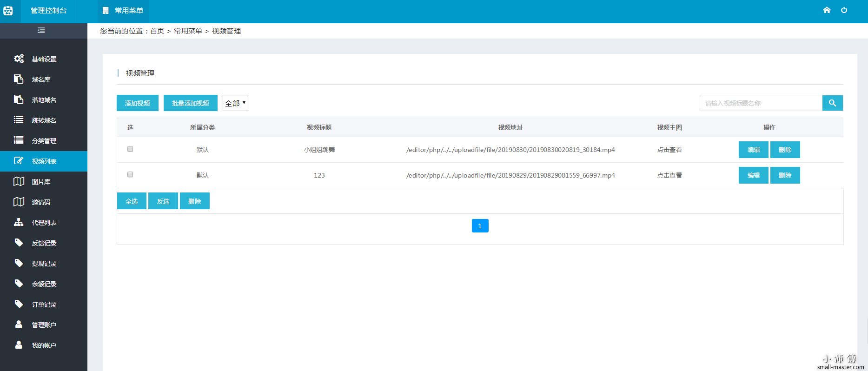
Task: Click the user icon beside 管理账户
Action: (x=19, y=325)
